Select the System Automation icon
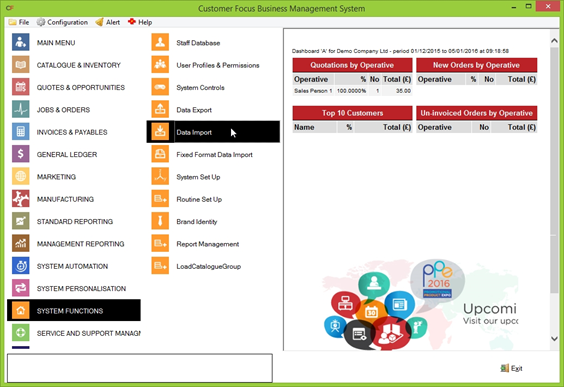Screen dimensions: 564x387 [x=21, y=266]
